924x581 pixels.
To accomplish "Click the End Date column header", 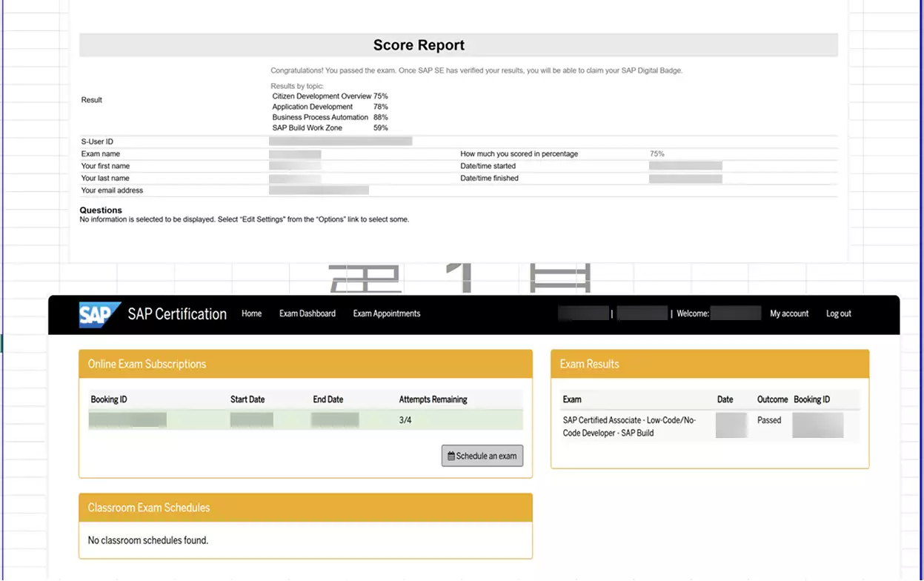I will pyautogui.click(x=328, y=399).
